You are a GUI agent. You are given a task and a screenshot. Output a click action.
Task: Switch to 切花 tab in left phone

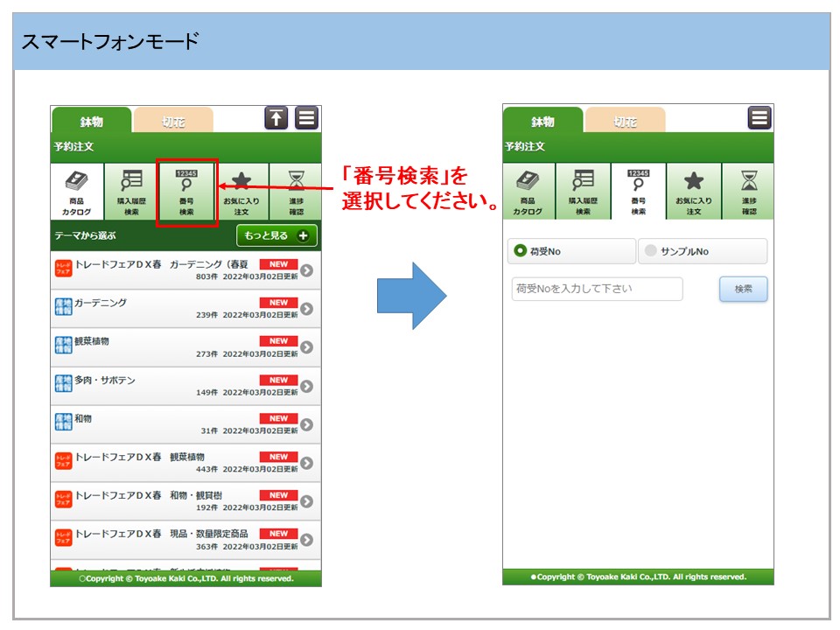tap(173, 122)
